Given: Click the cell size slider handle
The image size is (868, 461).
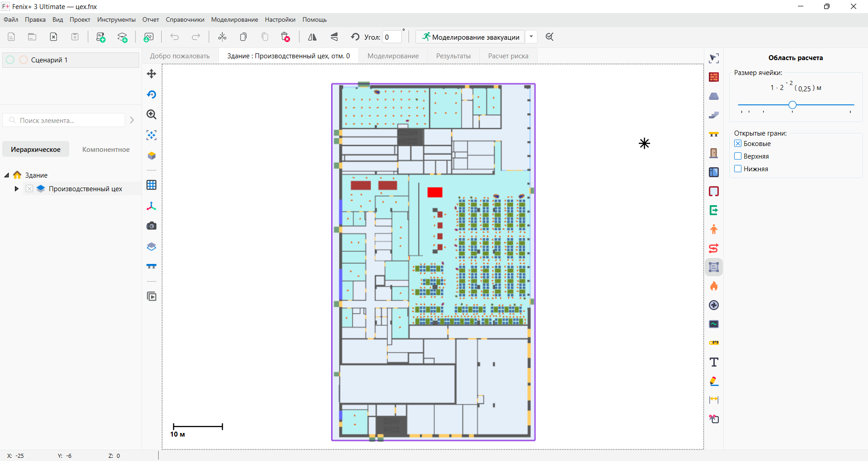Looking at the screenshot, I should 792,105.
